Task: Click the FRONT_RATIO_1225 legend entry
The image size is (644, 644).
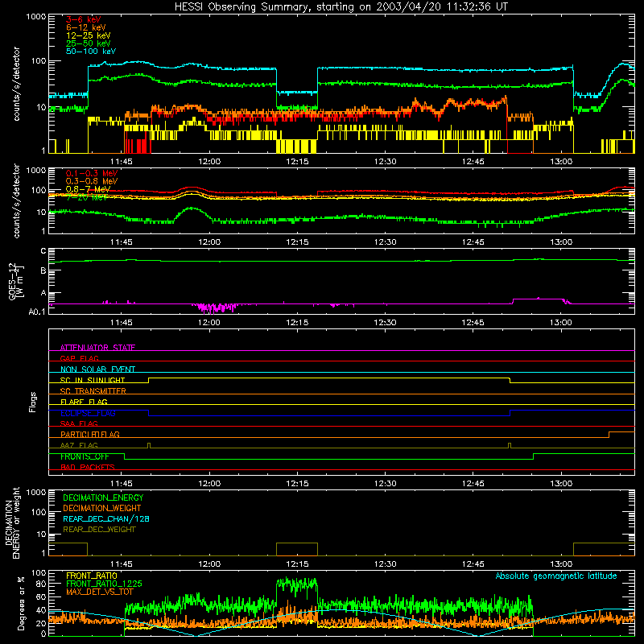Action: click(x=104, y=584)
